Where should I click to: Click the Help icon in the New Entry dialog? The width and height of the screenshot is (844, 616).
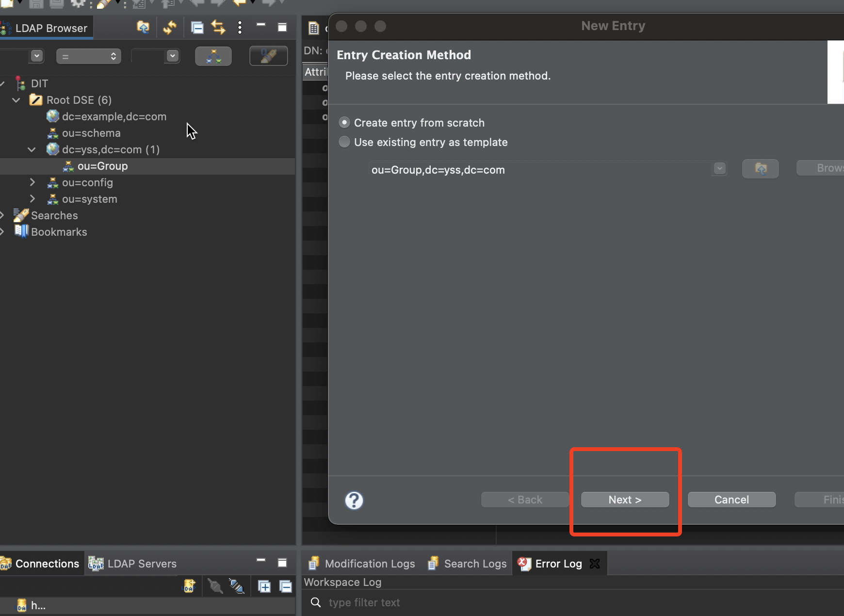(x=354, y=500)
